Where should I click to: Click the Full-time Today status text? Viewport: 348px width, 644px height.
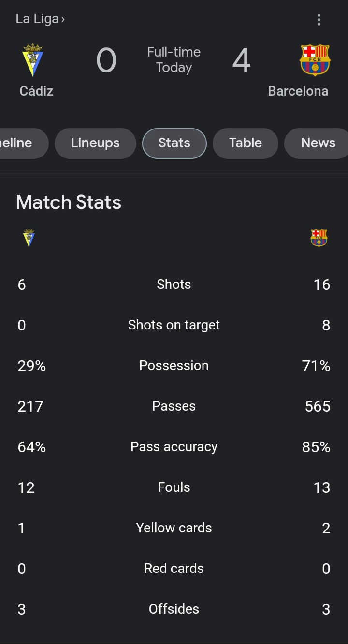coord(174,59)
